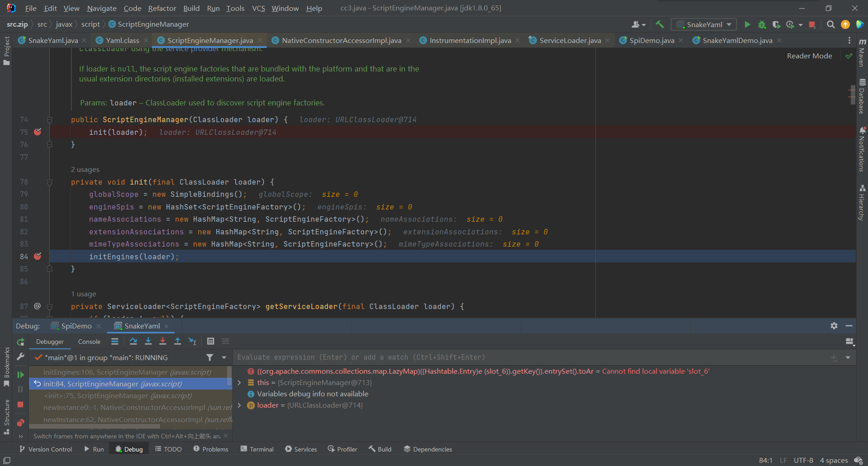Image resolution: width=868 pixels, height=466 pixels.
Task: Click 'script' in the breadcrumb path
Action: pos(90,24)
